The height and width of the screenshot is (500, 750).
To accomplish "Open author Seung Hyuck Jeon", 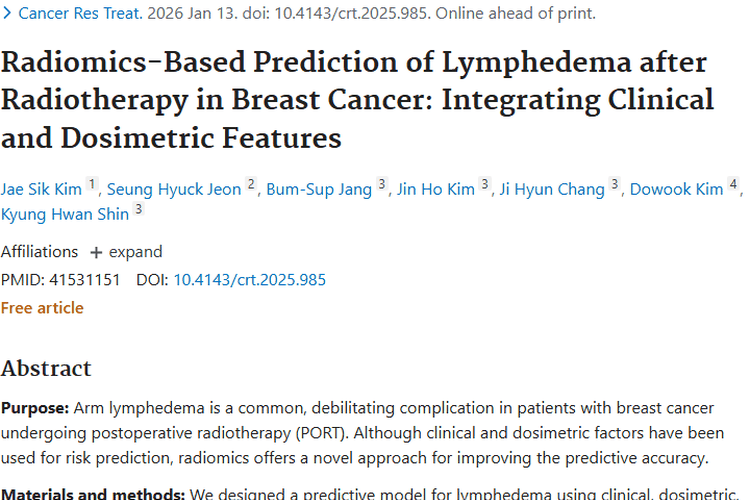I will click(174, 189).
